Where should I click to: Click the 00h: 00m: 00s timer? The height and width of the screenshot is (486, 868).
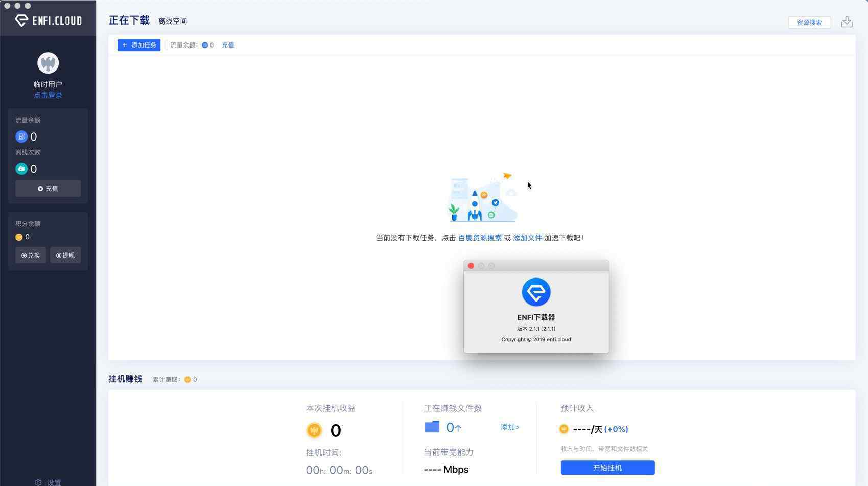tap(339, 470)
